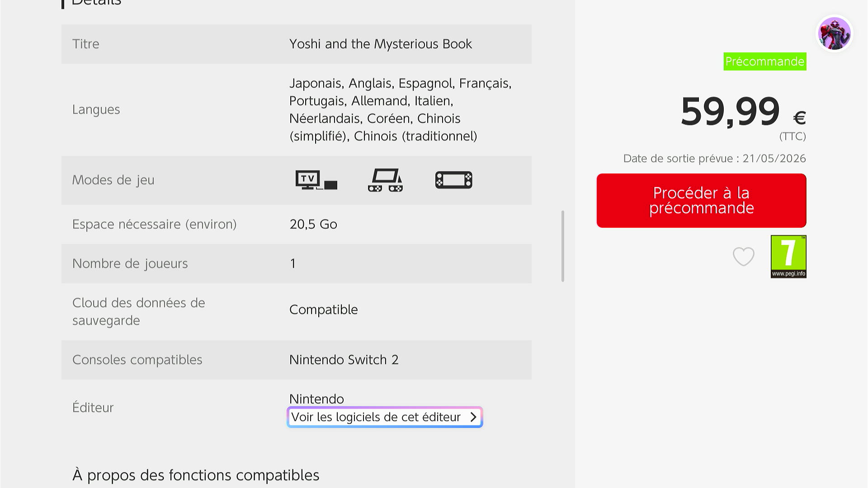Click the 59,99 price text
This screenshot has width=868, height=488.
click(730, 112)
